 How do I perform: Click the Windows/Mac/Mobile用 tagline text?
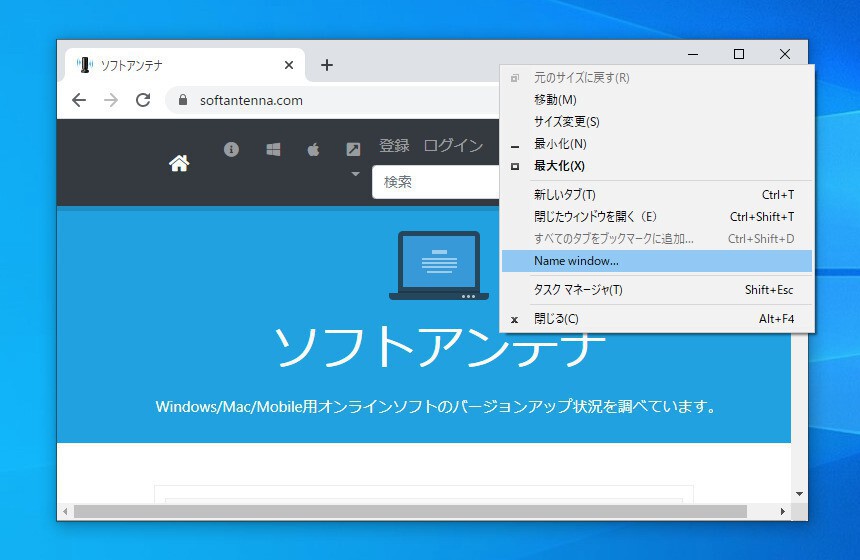pyautogui.click(x=435, y=406)
